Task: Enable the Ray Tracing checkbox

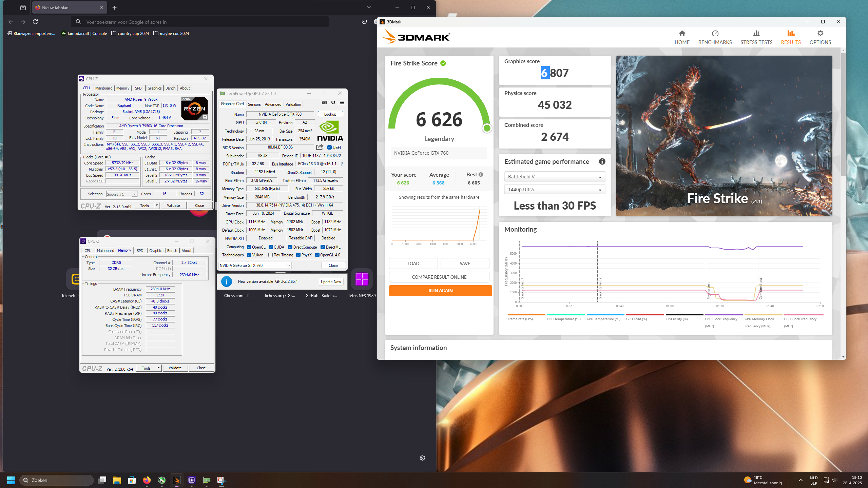Action: (x=270, y=255)
